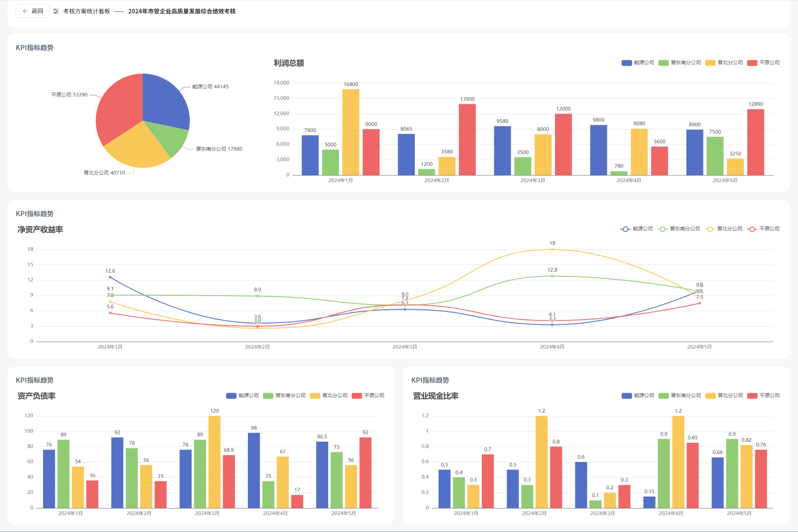Viewport: 798px width, 532px height.
Task: Click the 7500 green bar in 利润总额
Action: click(x=715, y=156)
